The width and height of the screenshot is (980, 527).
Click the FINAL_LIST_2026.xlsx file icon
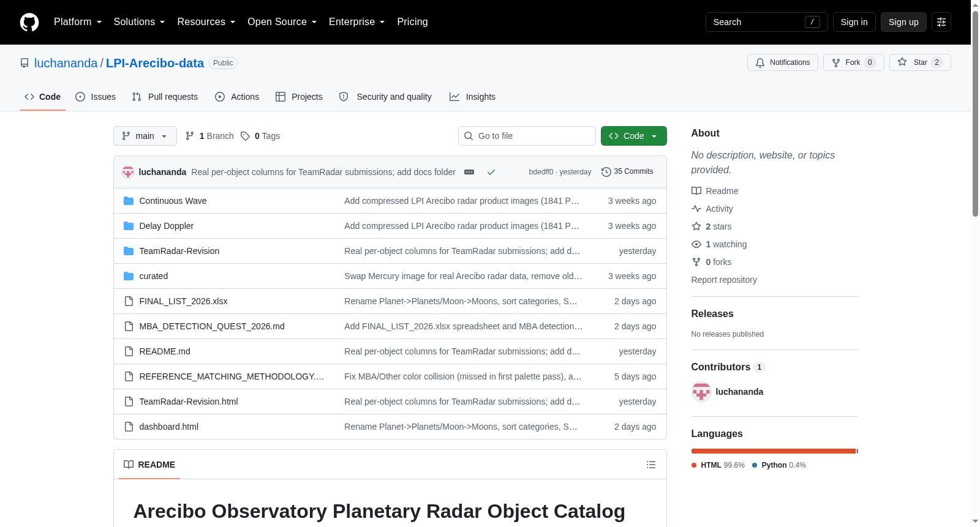pos(129,301)
